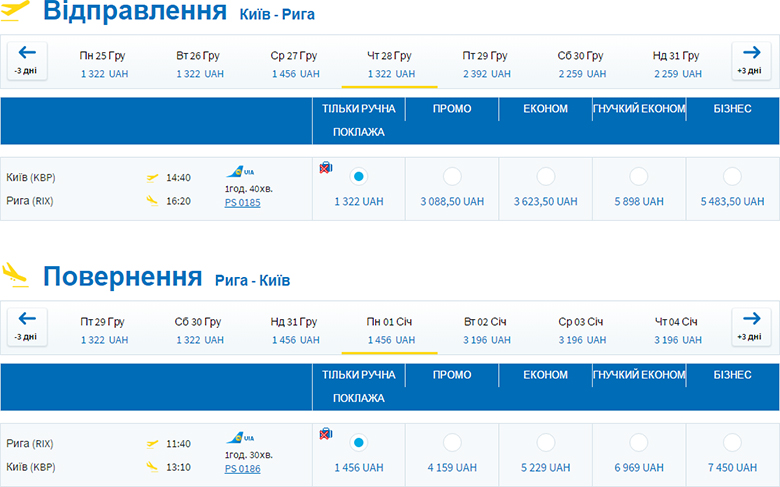Viewport: 780px width, 487px height.
Task: Go back 3 days in the return dates
Action: [26, 327]
